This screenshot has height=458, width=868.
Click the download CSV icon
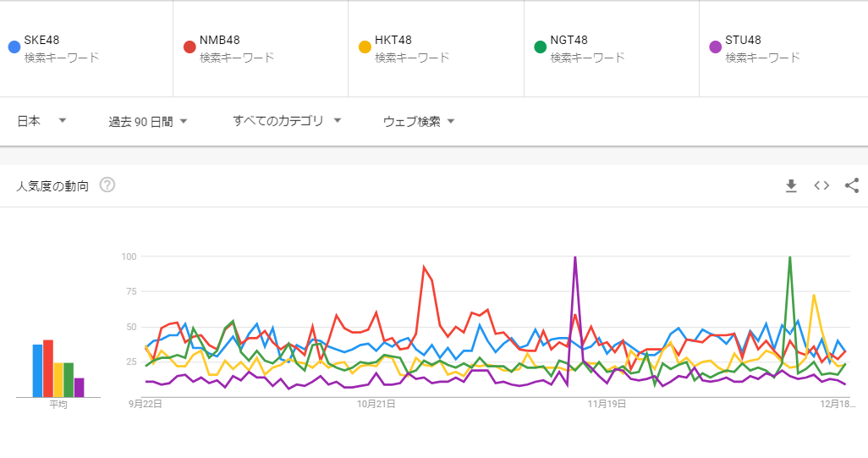[x=791, y=185]
